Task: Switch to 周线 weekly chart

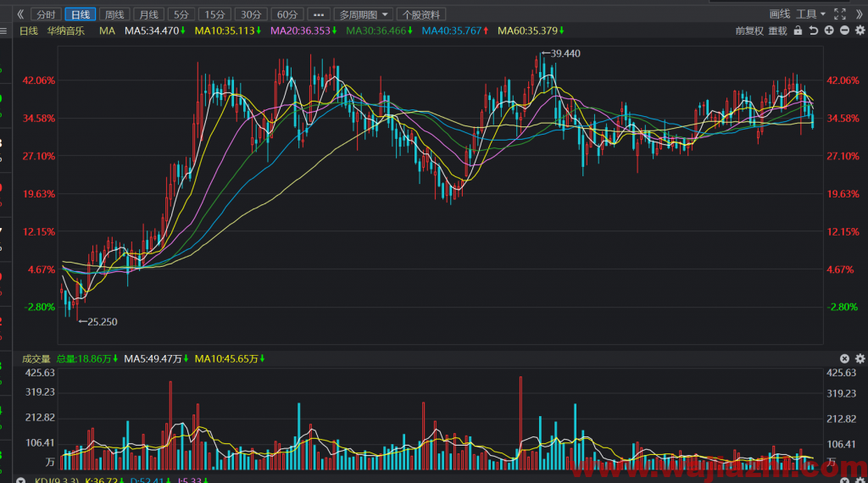Action: pyautogui.click(x=114, y=14)
